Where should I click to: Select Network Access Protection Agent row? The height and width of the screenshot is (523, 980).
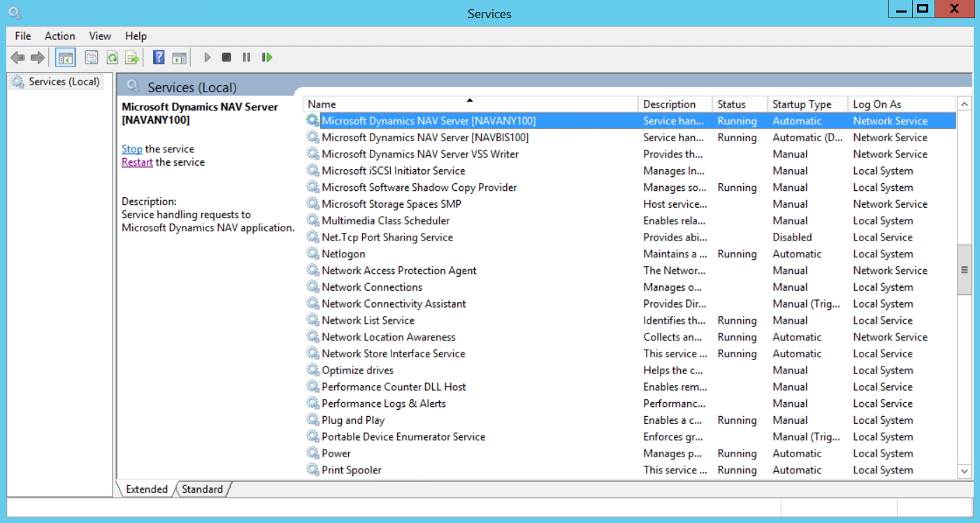(x=630, y=271)
